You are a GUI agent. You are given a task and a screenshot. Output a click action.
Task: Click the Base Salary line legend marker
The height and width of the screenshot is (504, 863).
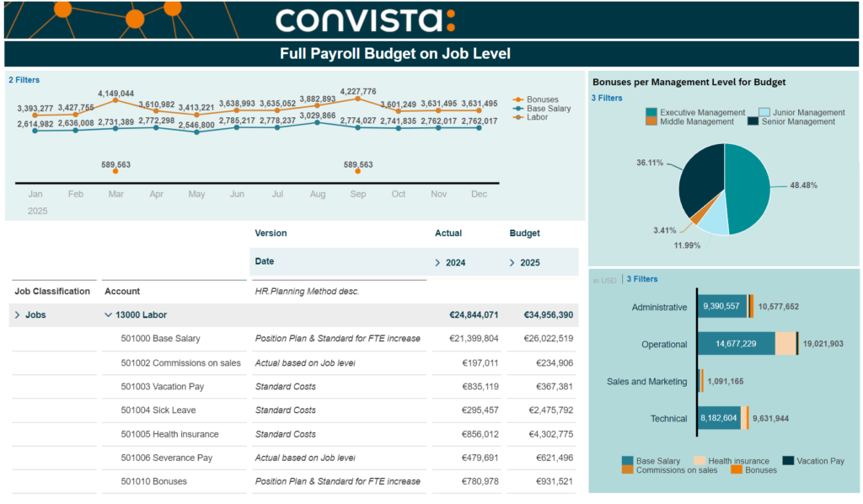[x=517, y=109]
